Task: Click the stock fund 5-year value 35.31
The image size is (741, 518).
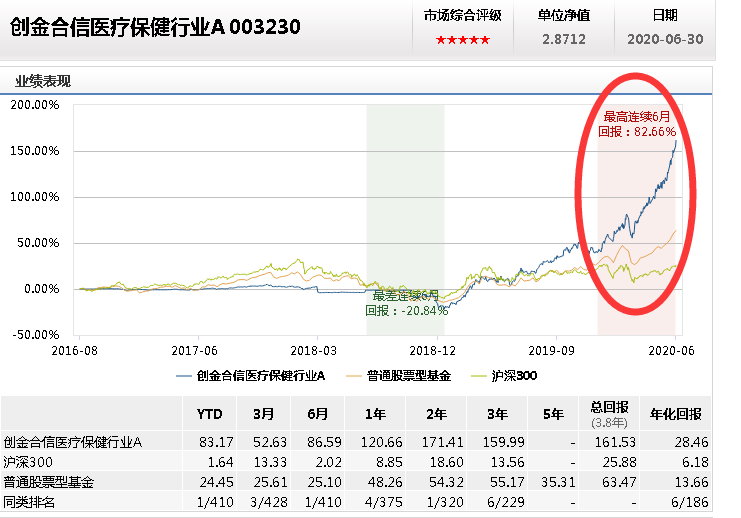Action: tap(558, 482)
